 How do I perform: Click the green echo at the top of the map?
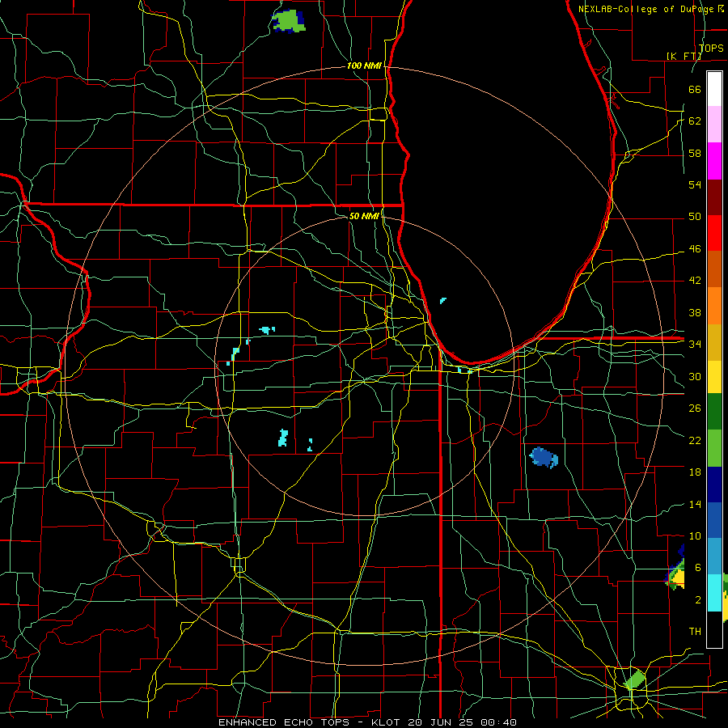pos(288,21)
